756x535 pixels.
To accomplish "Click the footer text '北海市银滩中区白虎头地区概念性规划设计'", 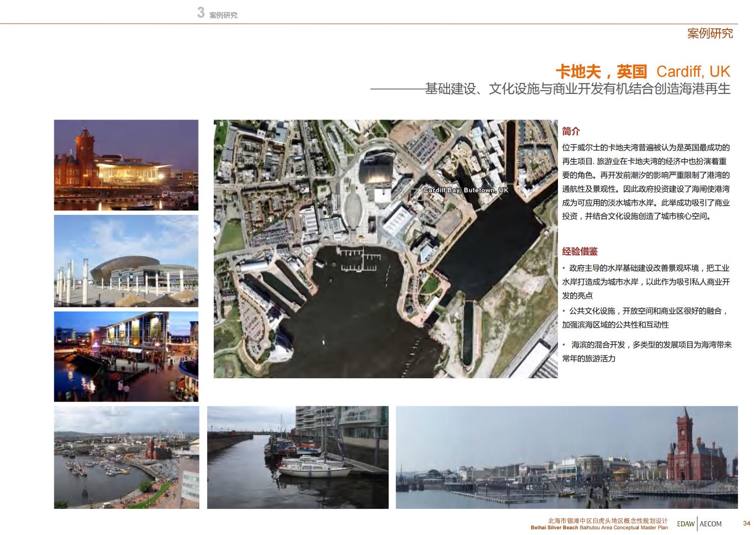I will [x=608, y=521].
